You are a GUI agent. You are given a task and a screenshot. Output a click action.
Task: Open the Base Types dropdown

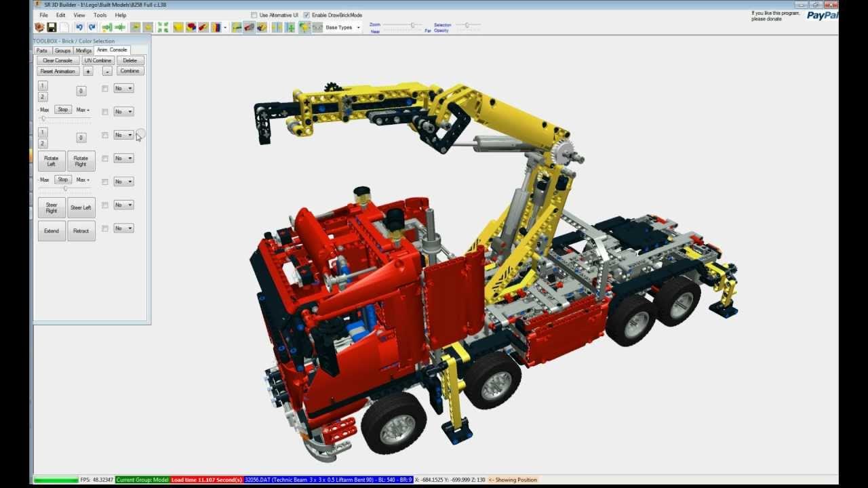[x=342, y=28]
